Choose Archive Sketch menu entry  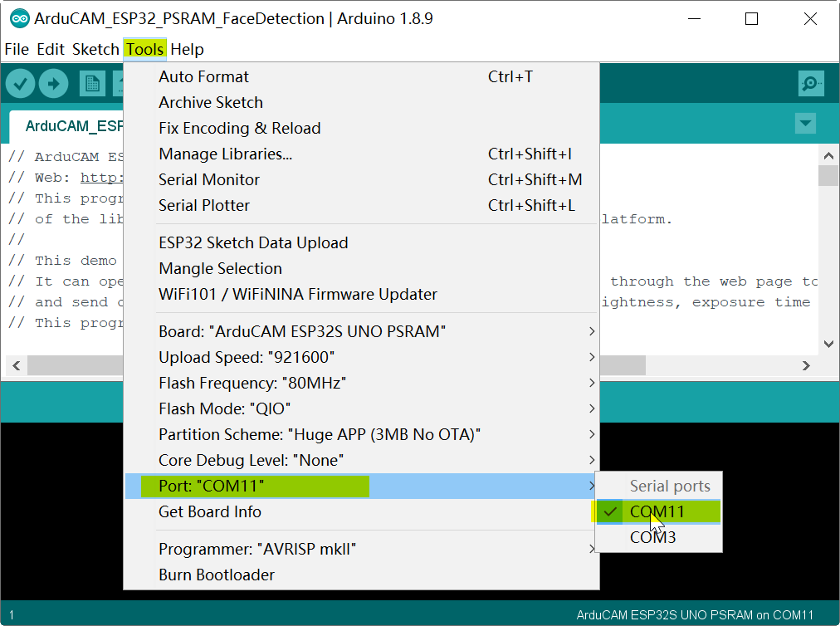pos(362,102)
